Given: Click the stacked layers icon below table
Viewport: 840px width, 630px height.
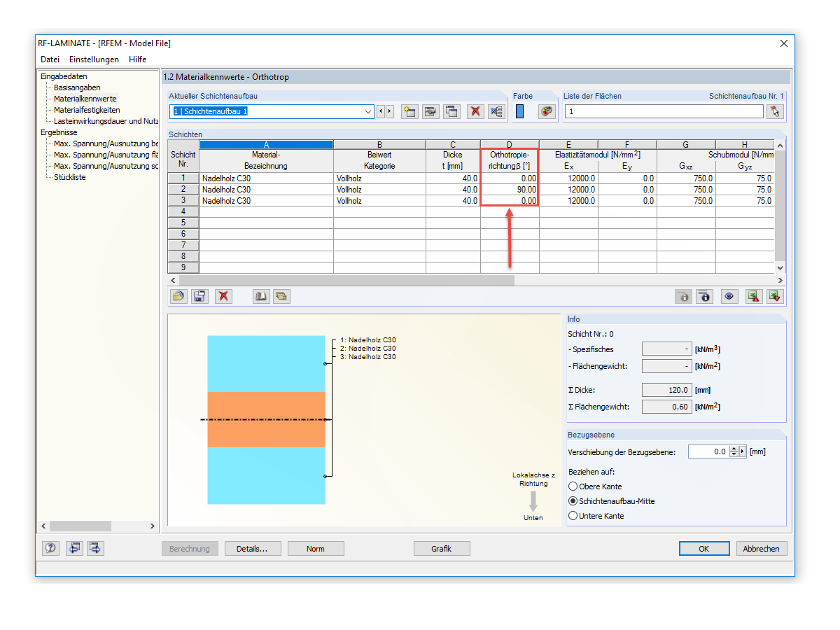Looking at the screenshot, I should (281, 296).
